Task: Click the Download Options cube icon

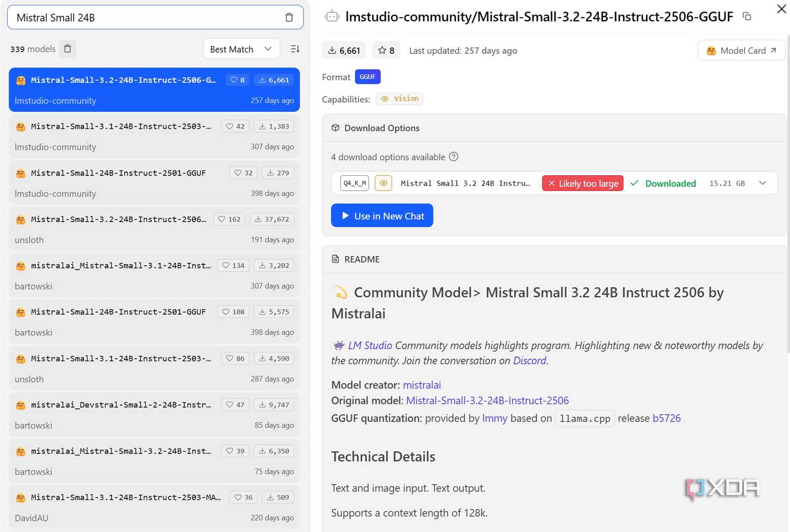Action: 336,128
